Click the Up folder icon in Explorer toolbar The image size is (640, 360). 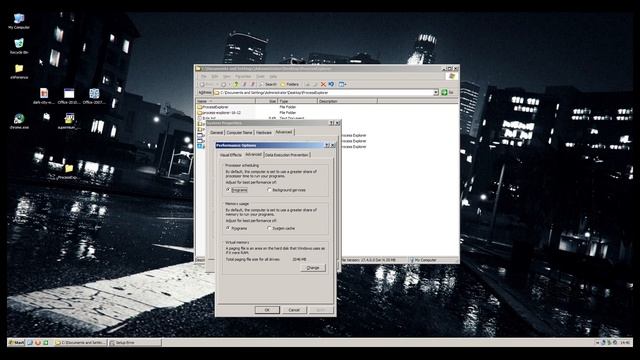tap(236, 84)
